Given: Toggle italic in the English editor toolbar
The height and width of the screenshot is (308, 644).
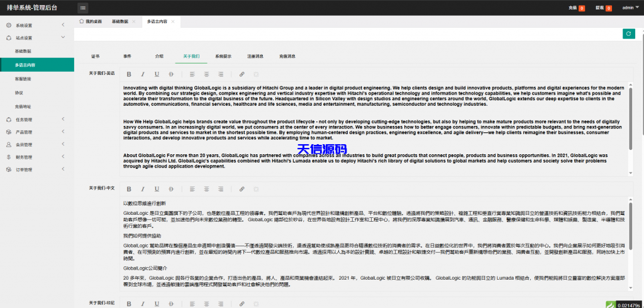Looking at the screenshot, I should [x=142, y=74].
